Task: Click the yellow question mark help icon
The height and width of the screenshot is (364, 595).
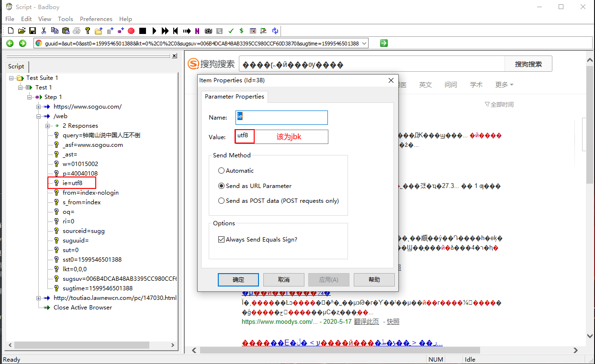Action: [87, 31]
